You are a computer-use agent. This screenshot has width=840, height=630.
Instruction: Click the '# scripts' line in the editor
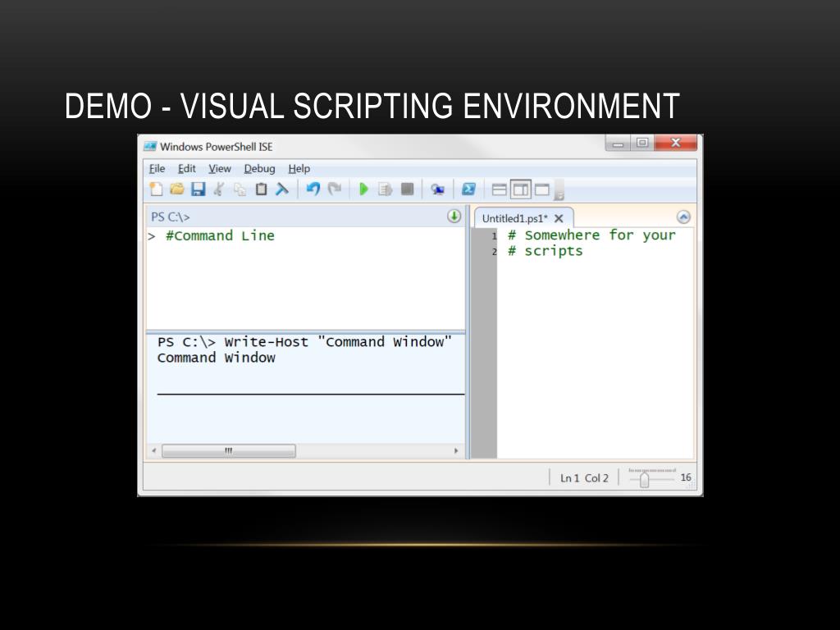click(545, 251)
